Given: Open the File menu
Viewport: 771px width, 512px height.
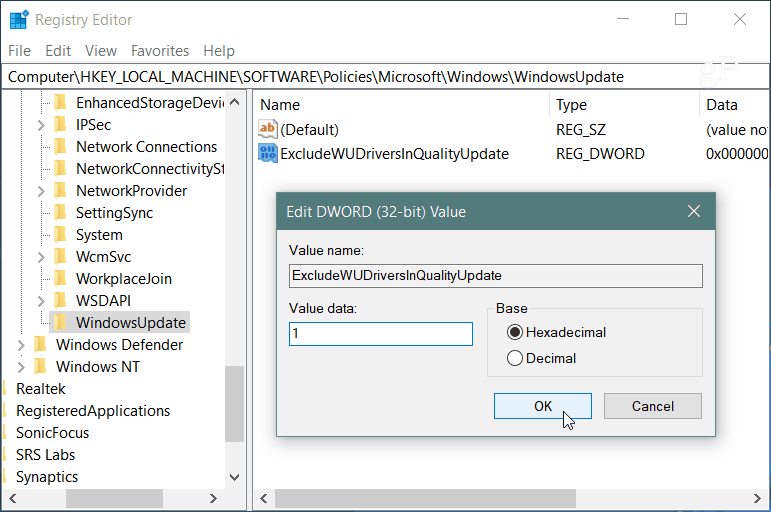Looking at the screenshot, I should 20,51.
